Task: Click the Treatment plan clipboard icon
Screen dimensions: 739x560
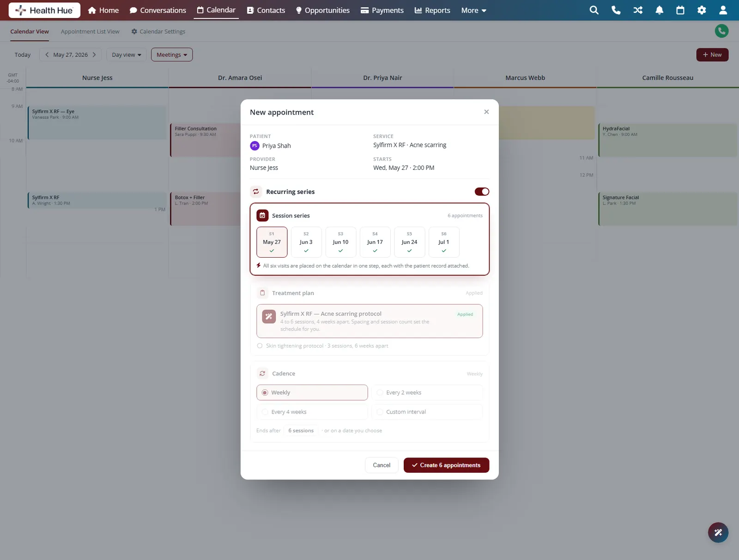Action: (x=262, y=293)
